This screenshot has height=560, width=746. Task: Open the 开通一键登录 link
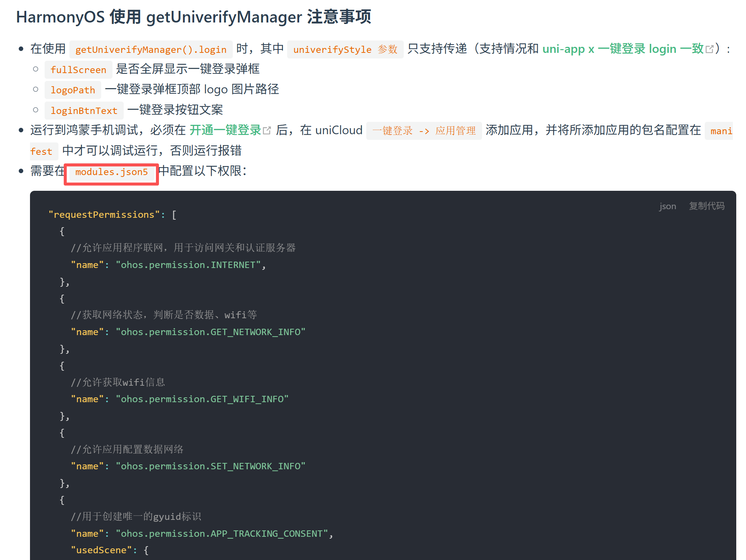(x=225, y=130)
